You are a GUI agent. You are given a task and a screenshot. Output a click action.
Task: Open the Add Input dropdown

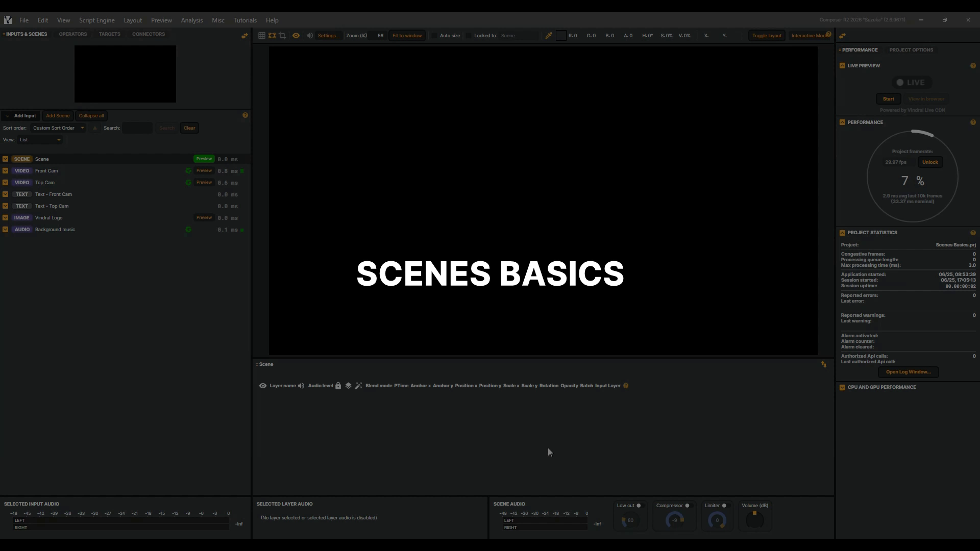(20, 116)
